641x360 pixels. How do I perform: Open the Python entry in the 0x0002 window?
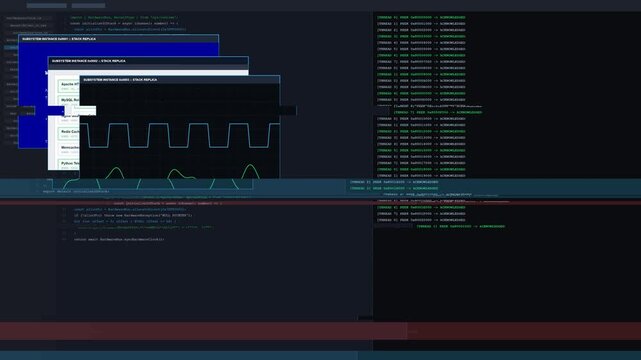coord(69,164)
